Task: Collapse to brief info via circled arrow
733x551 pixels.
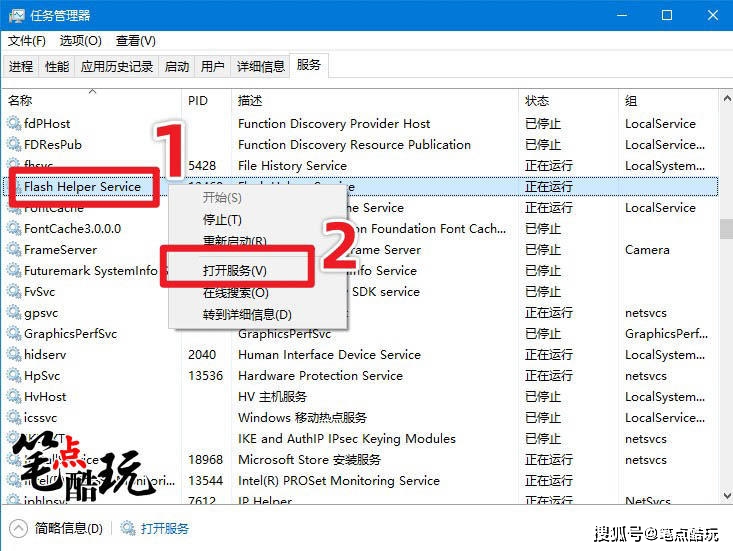Action: tap(18, 529)
